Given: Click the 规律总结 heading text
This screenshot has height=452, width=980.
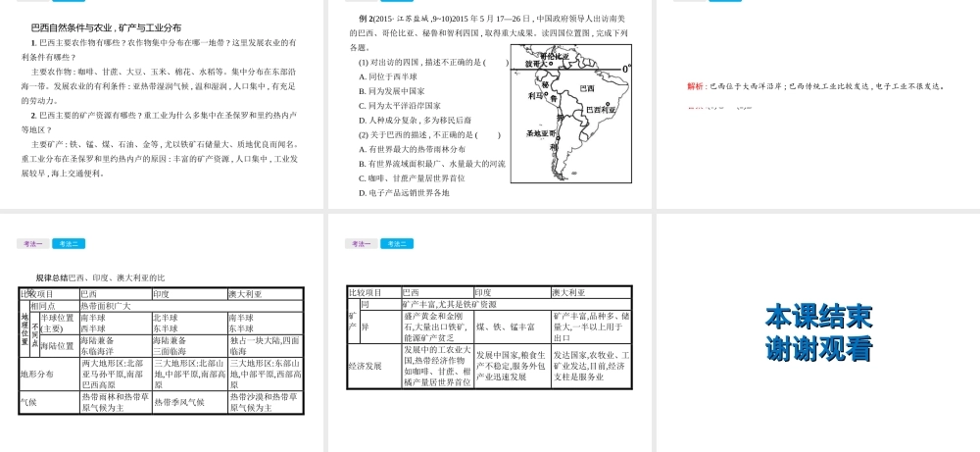Looking at the screenshot, I should pyautogui.click(x=52, y=277).
